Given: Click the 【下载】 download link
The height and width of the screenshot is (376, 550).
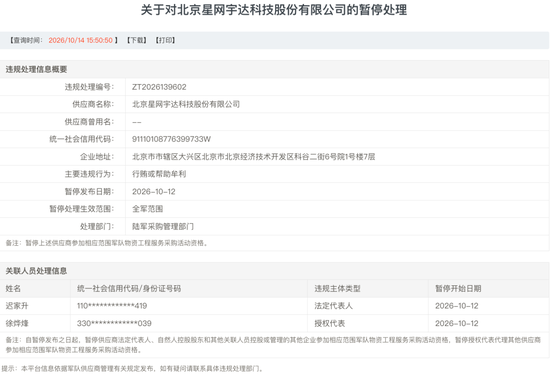Looking at the screenshot, I should coord(137,40).
